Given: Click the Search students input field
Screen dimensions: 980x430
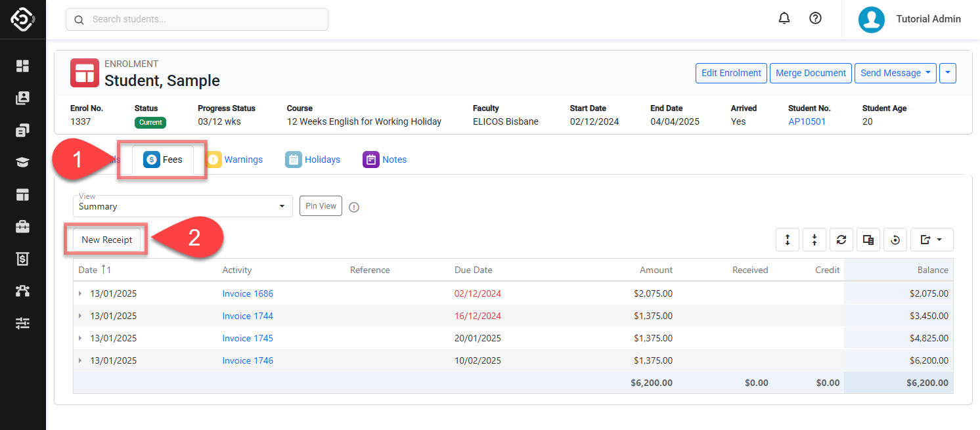Looking at the screenshot, I should point(197,20).
